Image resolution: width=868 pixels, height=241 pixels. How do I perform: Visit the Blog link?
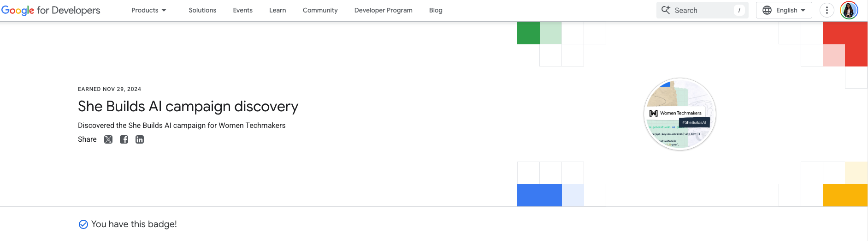click(436, 10)
